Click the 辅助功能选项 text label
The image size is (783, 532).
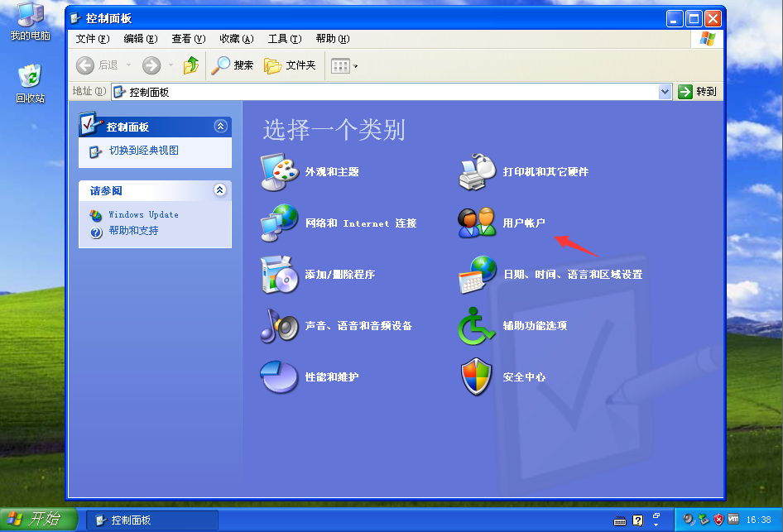coord(535,326)
